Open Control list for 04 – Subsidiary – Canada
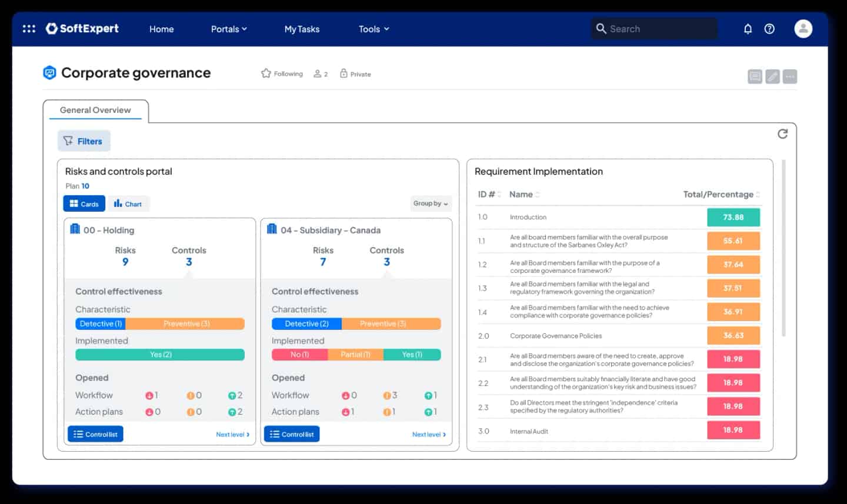The image size is (847, 504). click(292, 433)
